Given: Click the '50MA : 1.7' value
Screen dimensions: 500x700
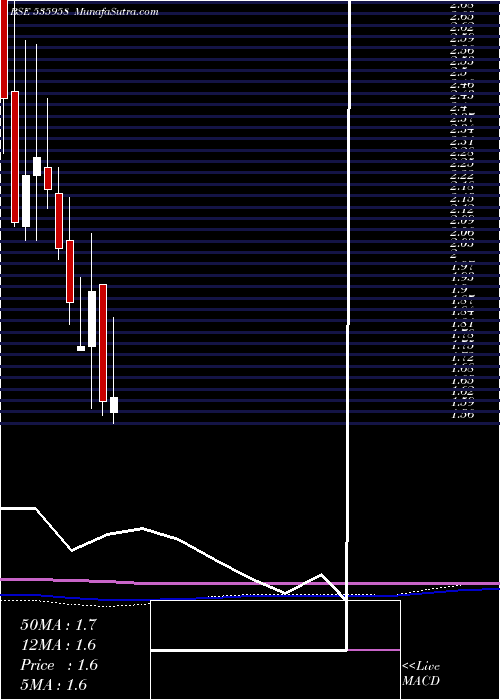Looking at the screenshot, I should pos(58,625).
